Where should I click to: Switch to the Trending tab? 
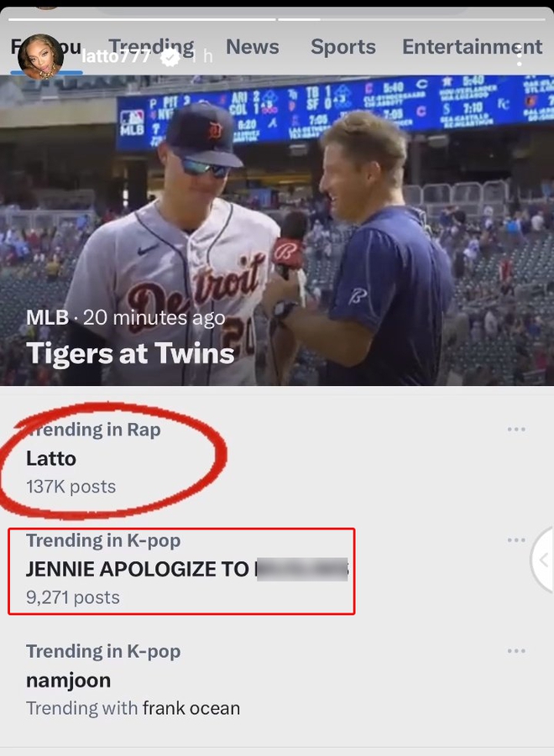(151, 47)
